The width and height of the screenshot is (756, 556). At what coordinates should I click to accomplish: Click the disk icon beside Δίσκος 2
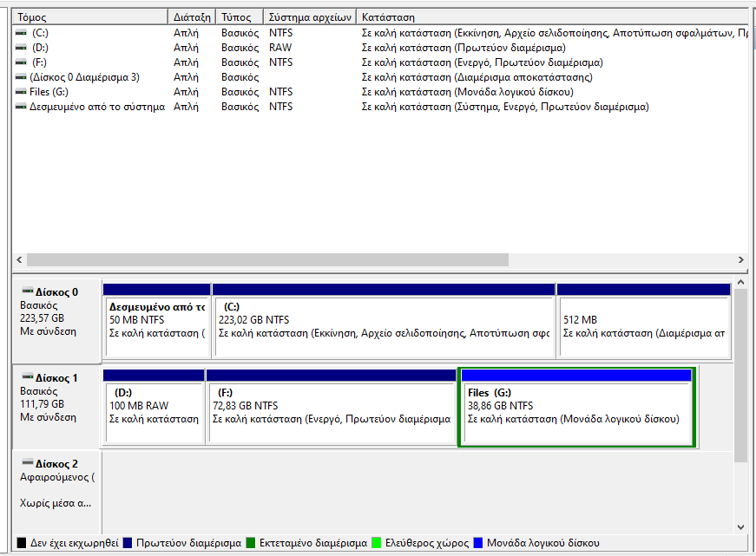coord(28,463)
